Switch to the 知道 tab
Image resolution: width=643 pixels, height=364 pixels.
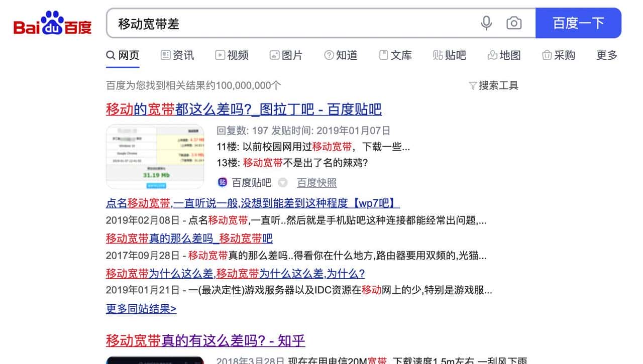(341, 55)
